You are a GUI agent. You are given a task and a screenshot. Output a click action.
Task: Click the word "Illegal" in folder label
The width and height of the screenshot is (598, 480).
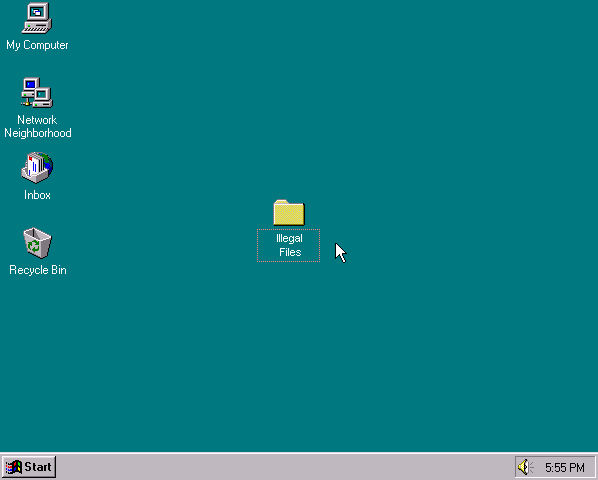point(289,239)
